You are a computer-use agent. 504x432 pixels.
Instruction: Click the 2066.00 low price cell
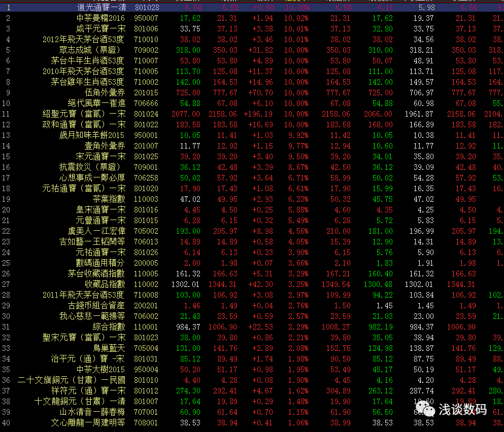378,114
